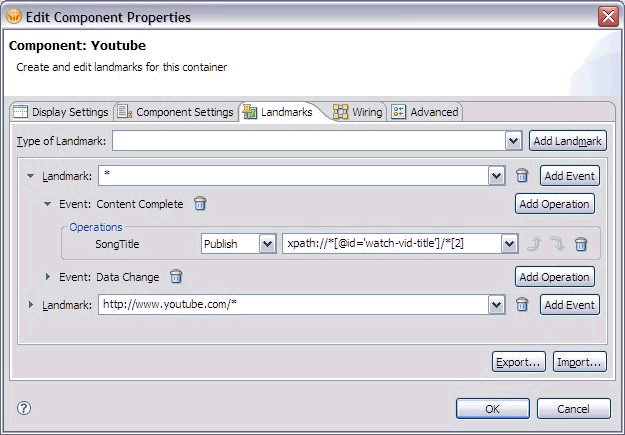Click the Advanced tab icon
This screenshot has width=625, height=435.
point(398,112)
